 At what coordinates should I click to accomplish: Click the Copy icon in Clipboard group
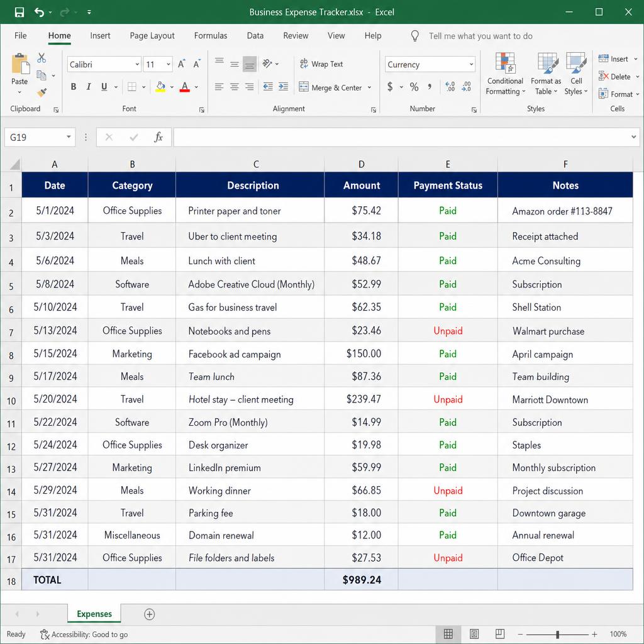click(x=42, y=75)
